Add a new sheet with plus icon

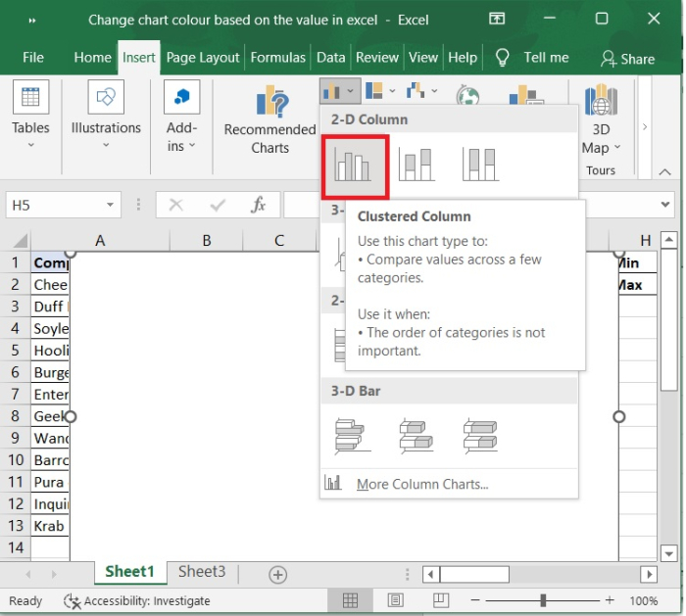point(277,574)
